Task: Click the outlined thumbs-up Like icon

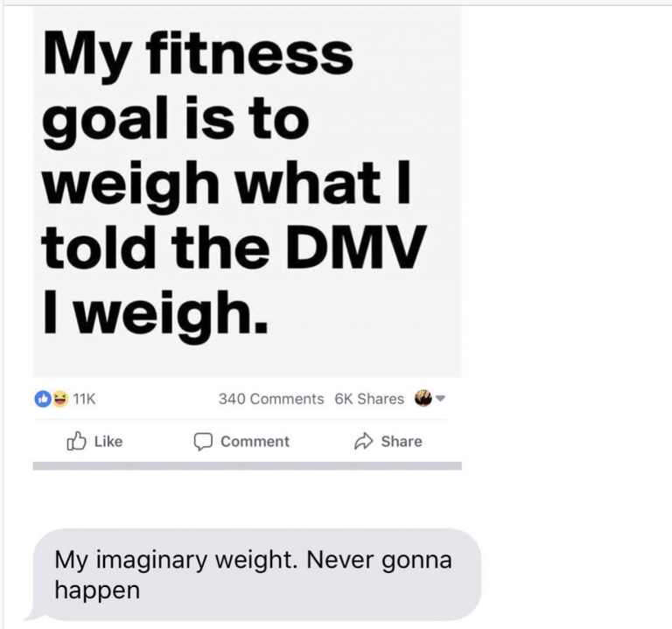Action: [x=76, y=441]
